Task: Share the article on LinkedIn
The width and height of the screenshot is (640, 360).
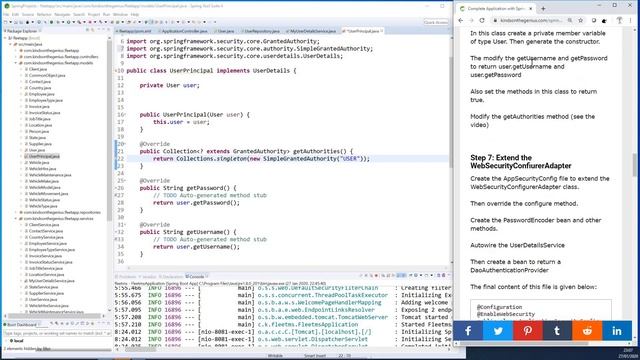Action: click(x=617, y=331)
